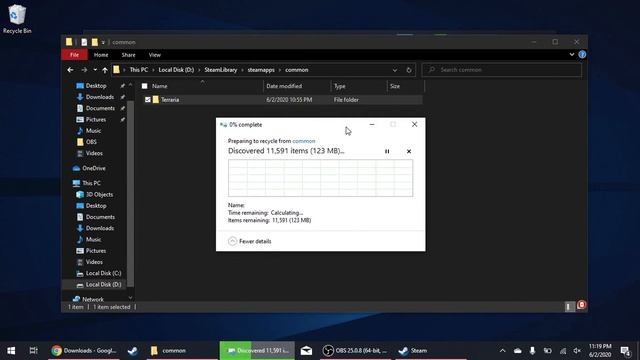Open the Action Center notifications
The width and height of the screenshot is (640, 360).
pos(625,351)
